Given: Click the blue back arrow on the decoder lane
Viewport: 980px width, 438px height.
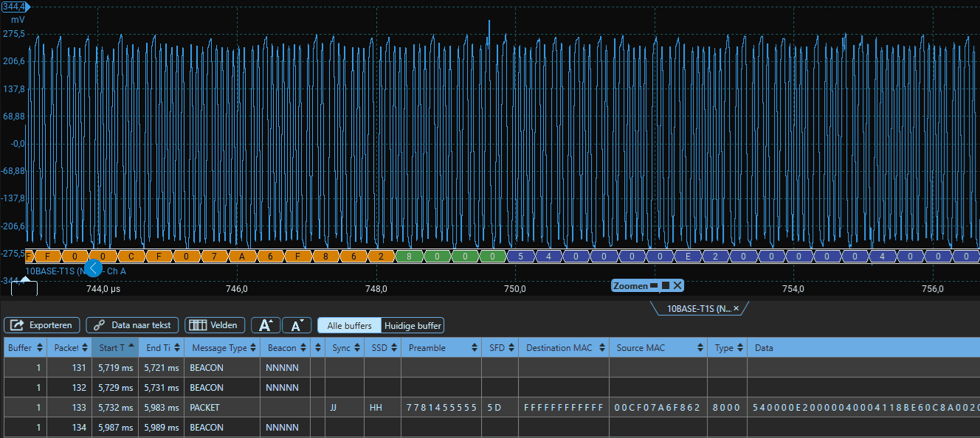Looking at the screenshot, I should pos(94,268).
